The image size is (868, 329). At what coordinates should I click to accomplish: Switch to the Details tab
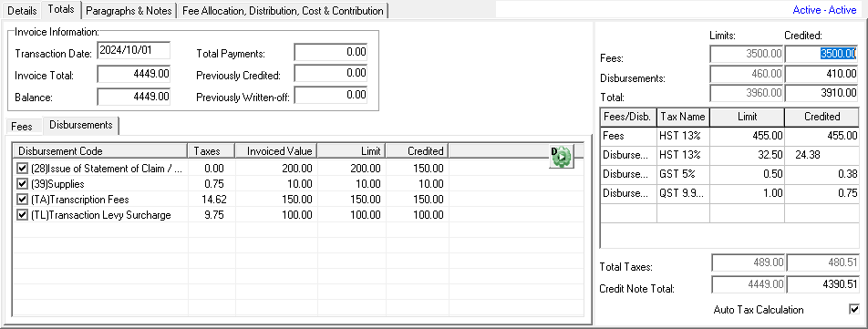(x=23, y=11)
